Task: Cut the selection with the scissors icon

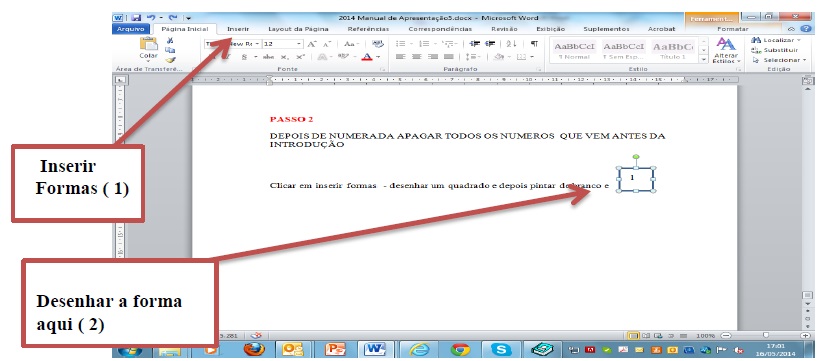Action: tap(170, 40)
